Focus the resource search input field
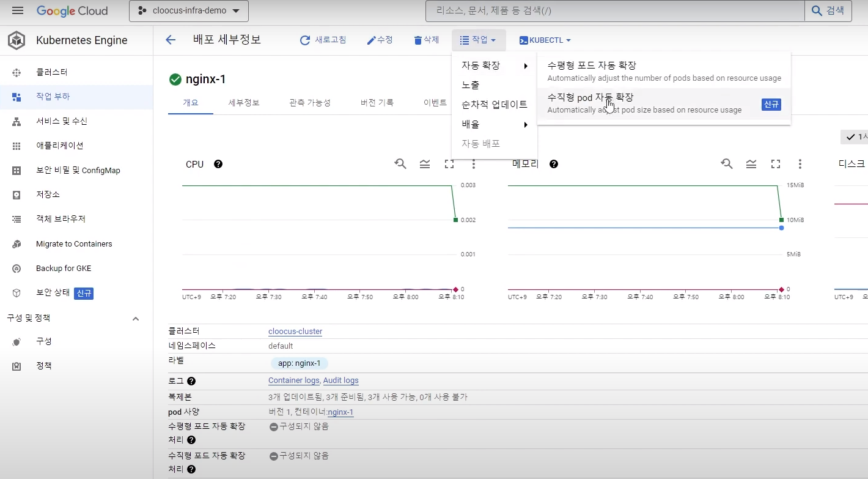This screenshot has height=479, width=868. (x=614, y=11)
